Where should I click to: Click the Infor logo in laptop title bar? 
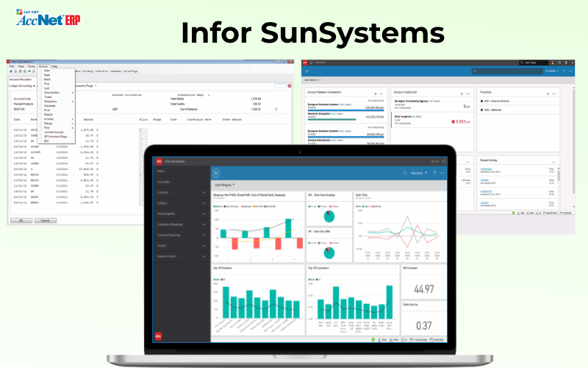[x=159, y=161]
